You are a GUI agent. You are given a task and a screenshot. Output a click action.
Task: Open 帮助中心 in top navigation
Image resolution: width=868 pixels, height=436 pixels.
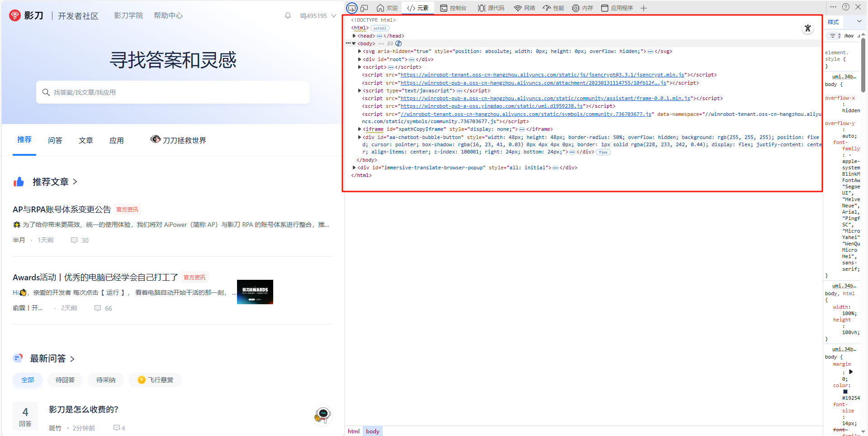click(168, 15)
